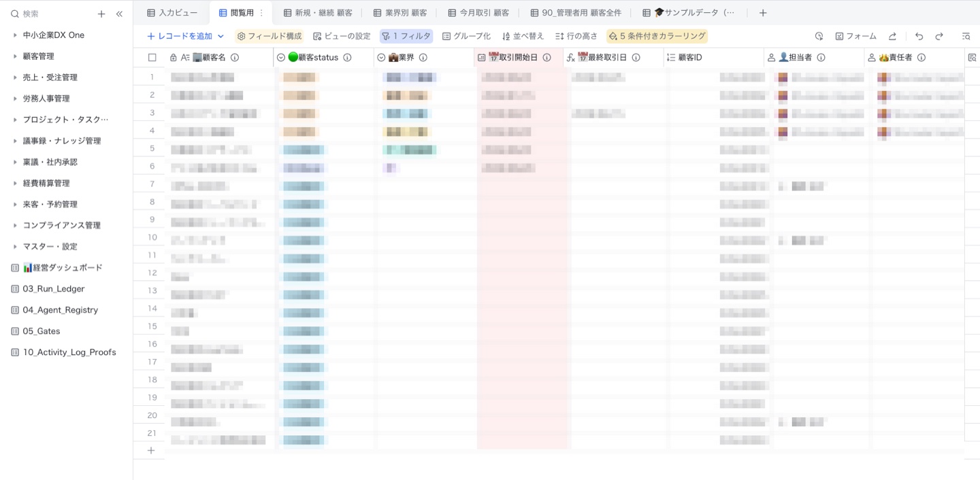Open ビューの設定
The height and width of the screenshot is (480, 980).
click(342, 36)
